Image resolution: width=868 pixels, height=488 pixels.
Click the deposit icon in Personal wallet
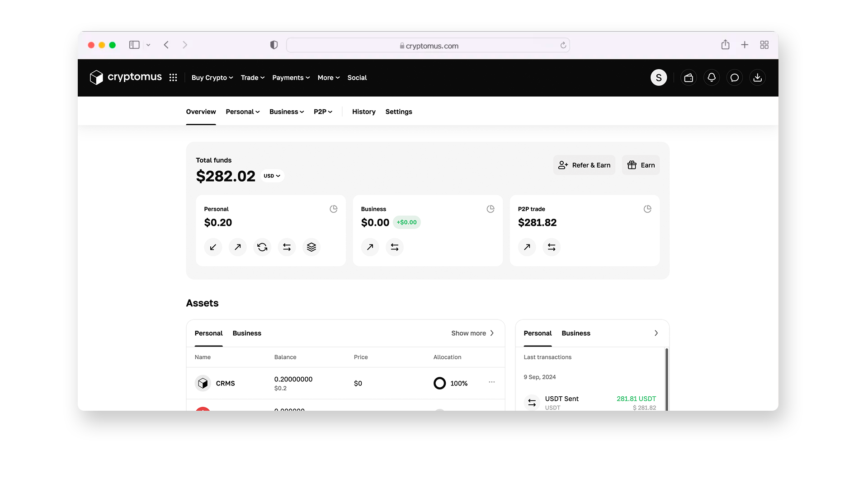point(213,247)
